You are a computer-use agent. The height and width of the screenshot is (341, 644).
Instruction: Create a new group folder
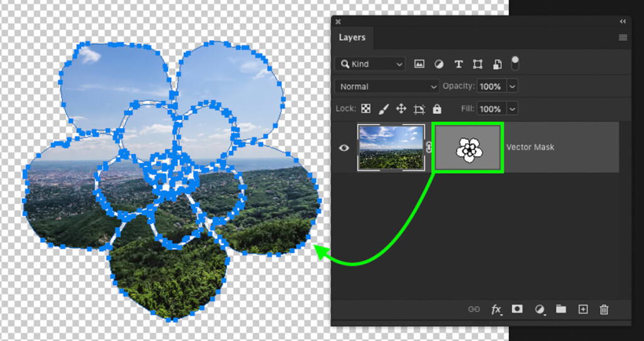point(560,310)
